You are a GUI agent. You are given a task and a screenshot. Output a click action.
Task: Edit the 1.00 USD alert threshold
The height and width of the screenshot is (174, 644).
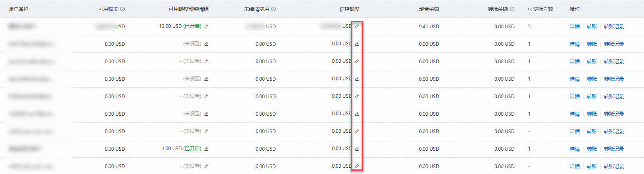pos(206,149)
